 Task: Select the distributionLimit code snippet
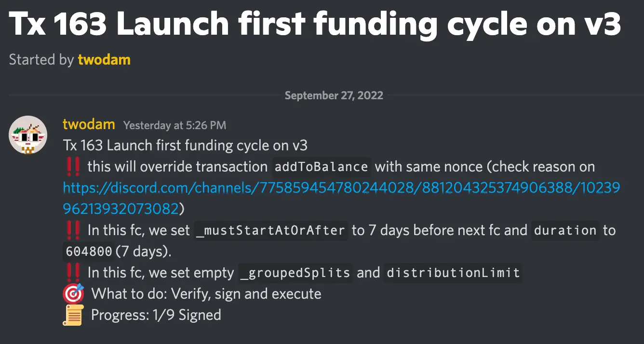[x=452, y=272]
